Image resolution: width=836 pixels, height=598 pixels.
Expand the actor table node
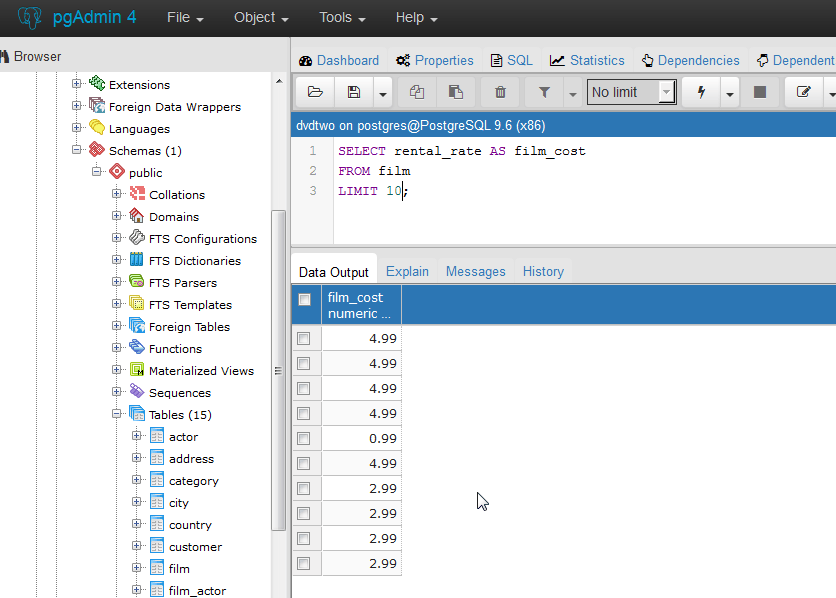[136, 436]
